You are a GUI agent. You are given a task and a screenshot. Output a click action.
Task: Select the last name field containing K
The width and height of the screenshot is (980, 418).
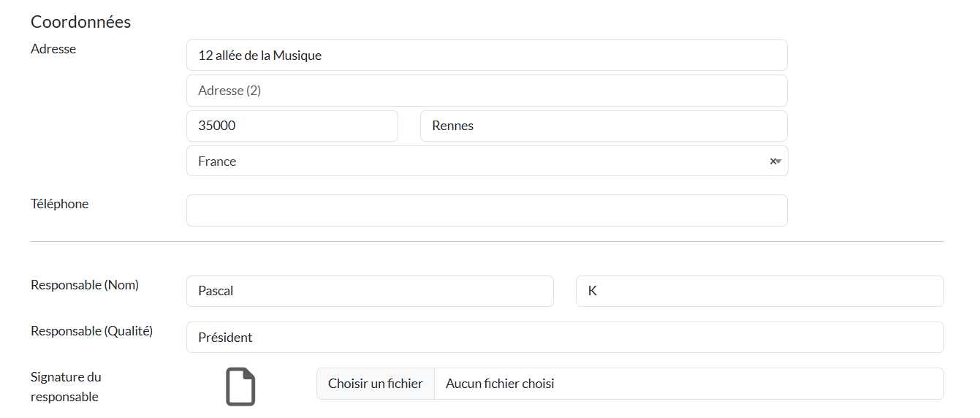pyautogui.click(x=759, y=291)
